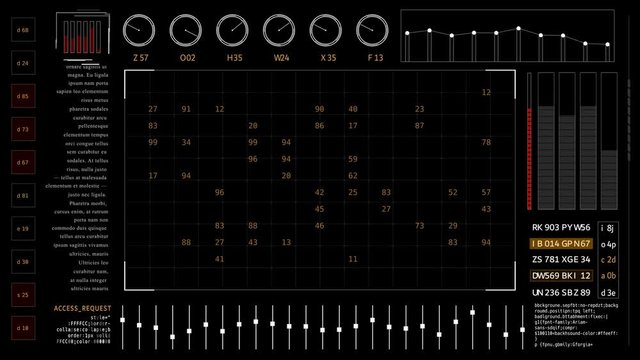
Task: Click the d 3e code
Action: [608, 293]
